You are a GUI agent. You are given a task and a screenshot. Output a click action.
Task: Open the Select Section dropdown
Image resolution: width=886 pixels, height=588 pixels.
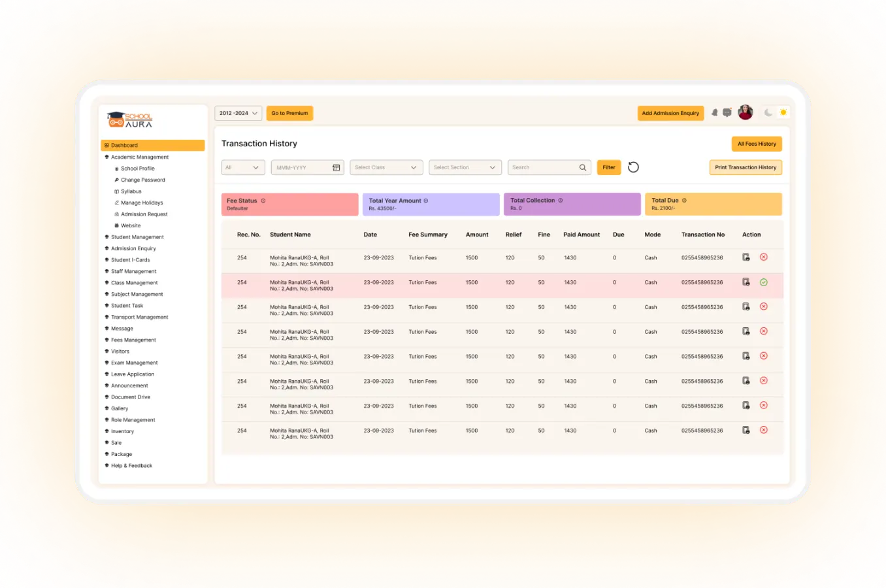coord(465,168)
